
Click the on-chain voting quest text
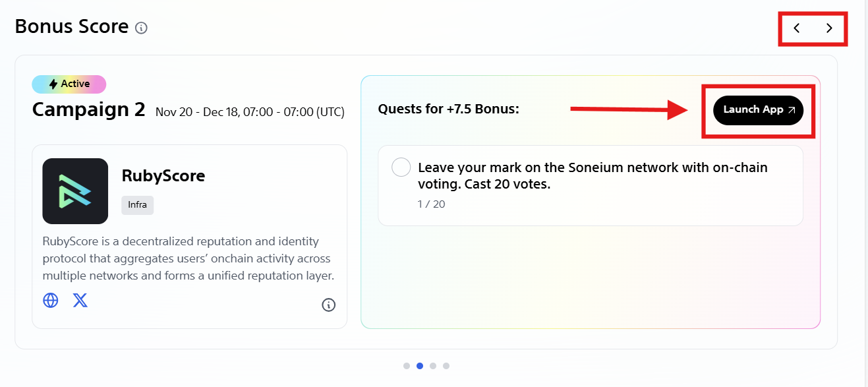click(593, 176)
